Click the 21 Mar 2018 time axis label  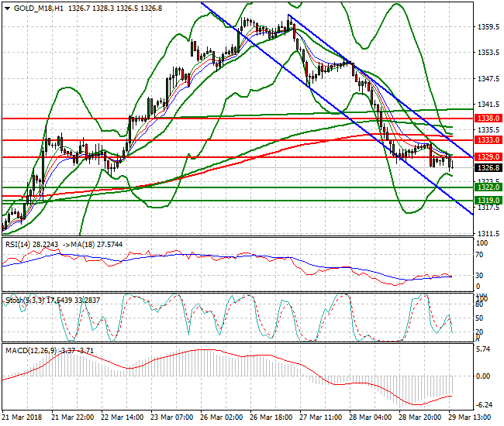[22, 417]
